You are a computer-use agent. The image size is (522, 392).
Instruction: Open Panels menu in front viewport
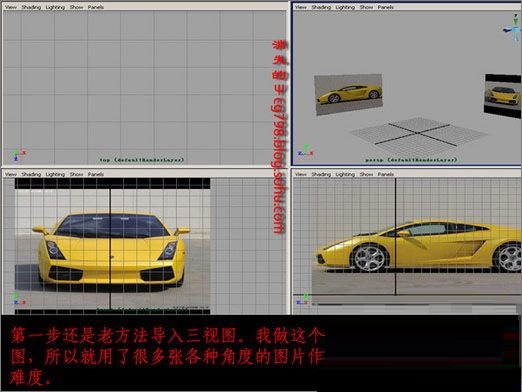96,174
